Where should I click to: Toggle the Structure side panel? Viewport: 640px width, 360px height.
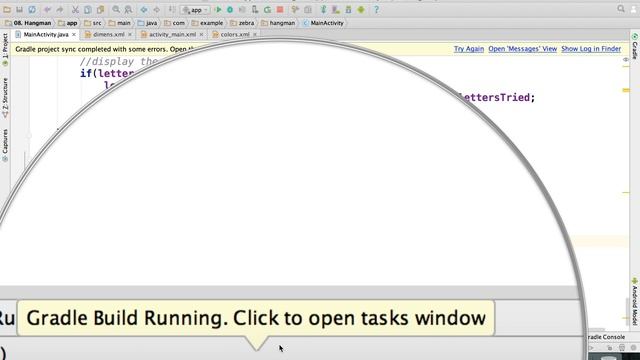tap(5, 98)
